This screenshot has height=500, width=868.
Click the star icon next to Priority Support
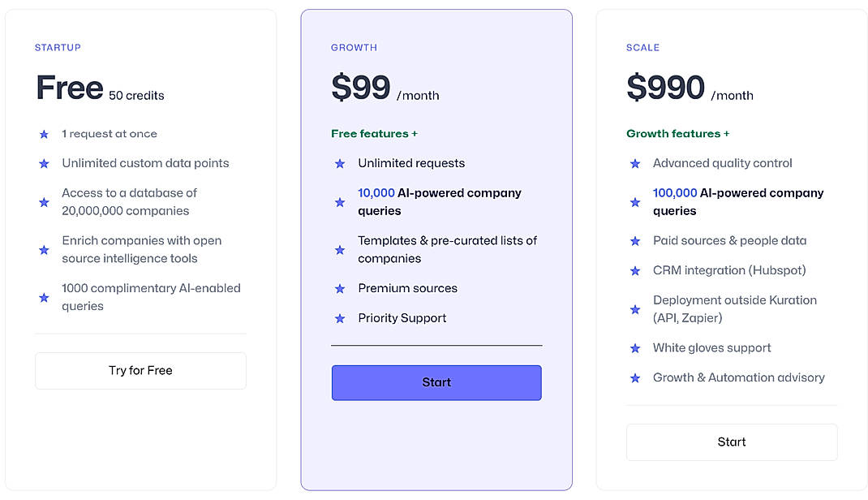[339, 318]
